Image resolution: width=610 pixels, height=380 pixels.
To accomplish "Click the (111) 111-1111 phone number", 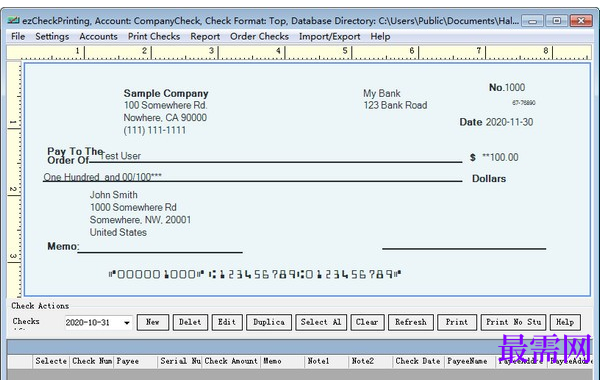I will click(x=154, y=130).
